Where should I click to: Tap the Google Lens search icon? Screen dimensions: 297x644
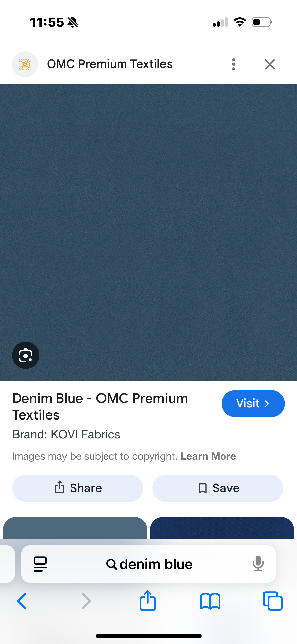26,355
